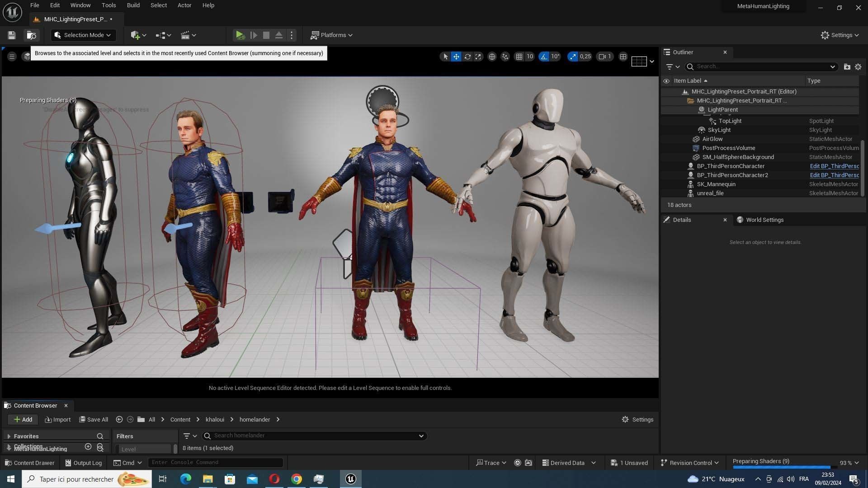Screen dimensions: 868x488
Task: Open Chrome from the Windows taskbar
Action: 296,479
